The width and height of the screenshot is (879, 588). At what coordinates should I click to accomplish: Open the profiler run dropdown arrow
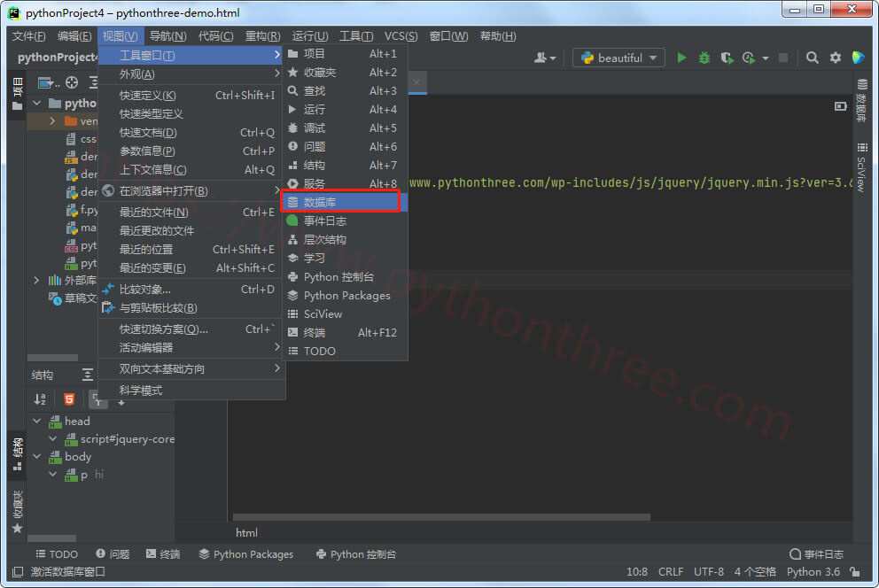[x=766, y=58]
